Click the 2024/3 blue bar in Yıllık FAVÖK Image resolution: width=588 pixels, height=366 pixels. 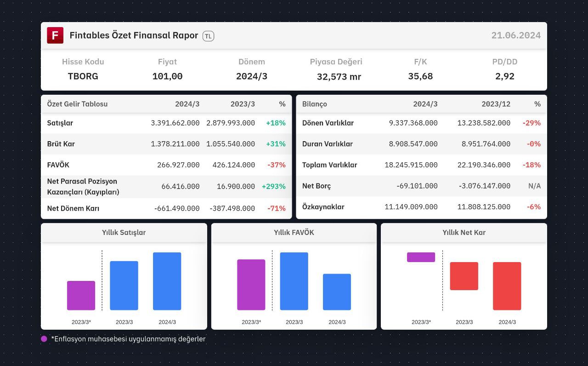[x=337, y=292]
